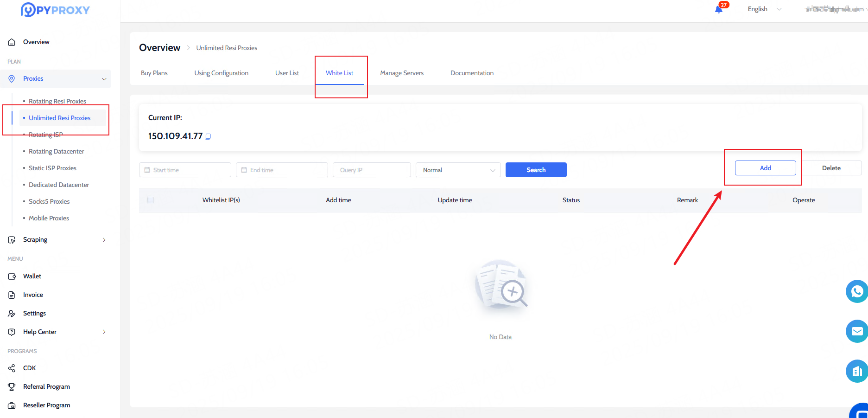The height and width of the screenshot is (418, 868).
Task: Open the English language dropdown
Action: click(764, 9)
